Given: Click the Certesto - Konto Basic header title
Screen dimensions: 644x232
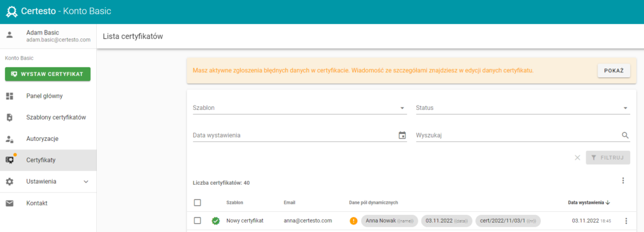Looking at the screenshot, I should pyautogui.click(x=66, y=11).
